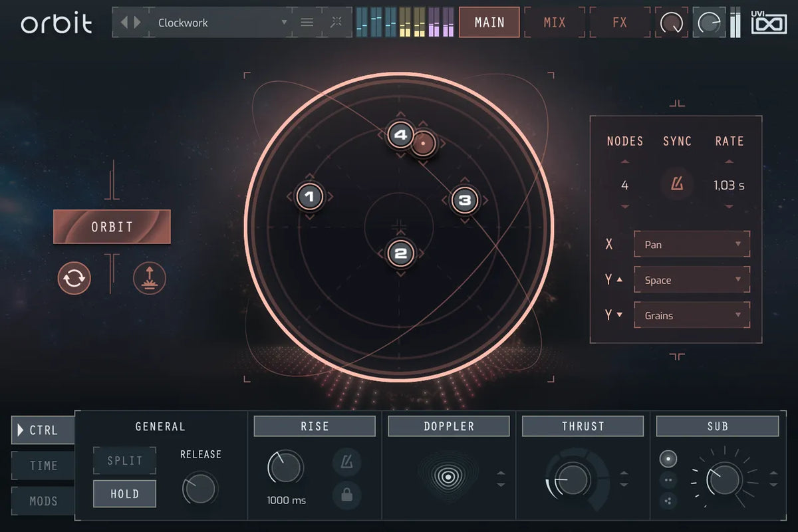Click the next preset arrow

[x=138, y=21]
